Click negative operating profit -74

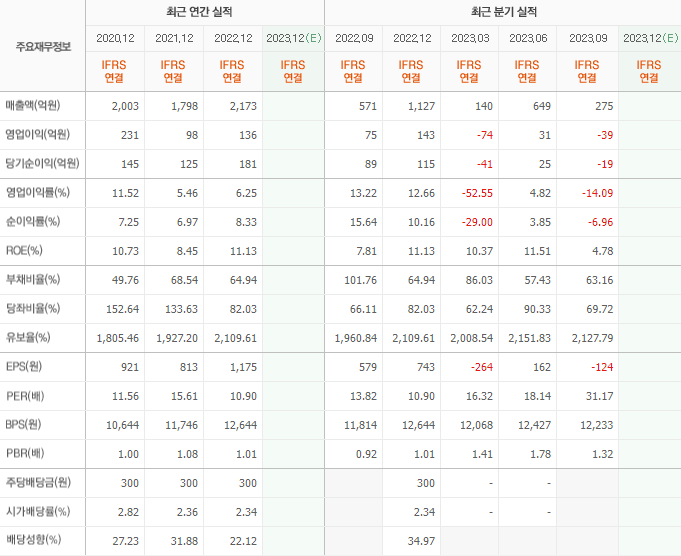(485, 136)
